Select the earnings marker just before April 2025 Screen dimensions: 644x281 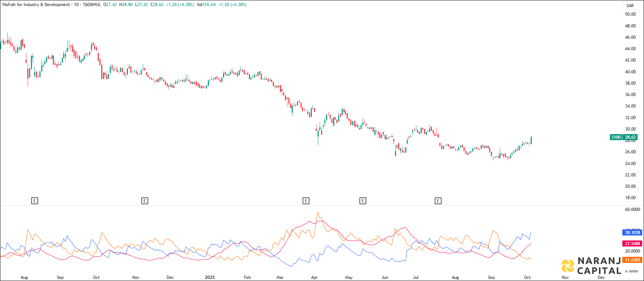coord(306,201)
